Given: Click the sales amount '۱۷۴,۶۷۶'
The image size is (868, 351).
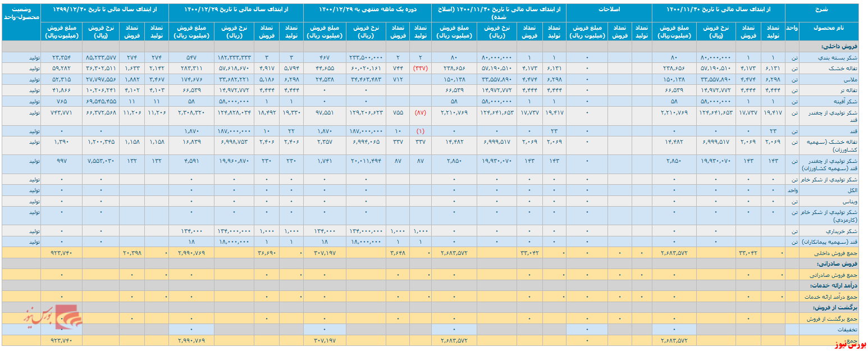Looking at the screenshot, I should coord(192,79).
